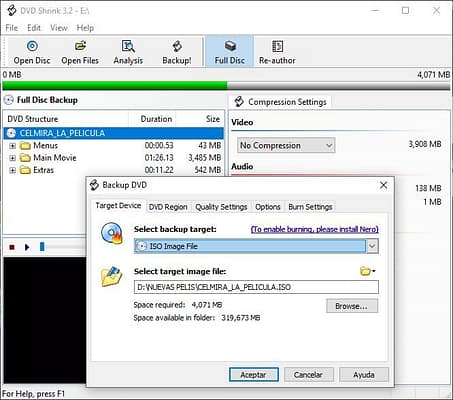The width and height of the screenshot is (453, 400).
Task: Click the 43 MB Menus size
Action: point(210,146)
